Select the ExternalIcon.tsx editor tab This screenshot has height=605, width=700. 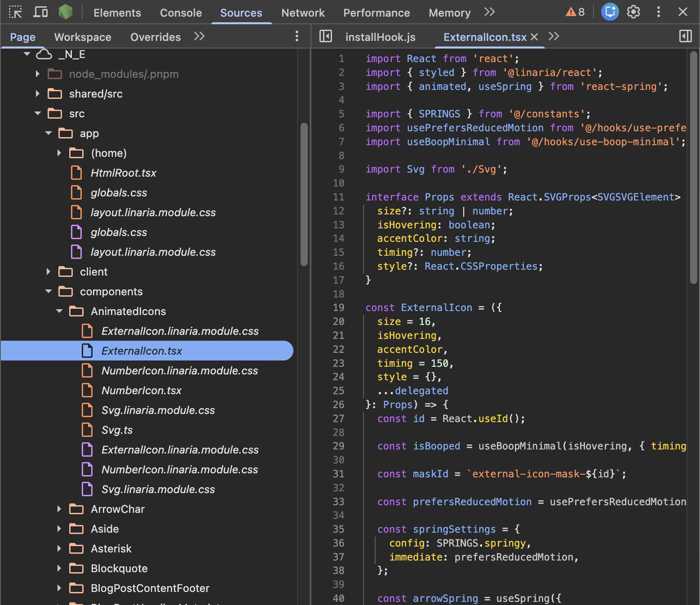(485, 37)
